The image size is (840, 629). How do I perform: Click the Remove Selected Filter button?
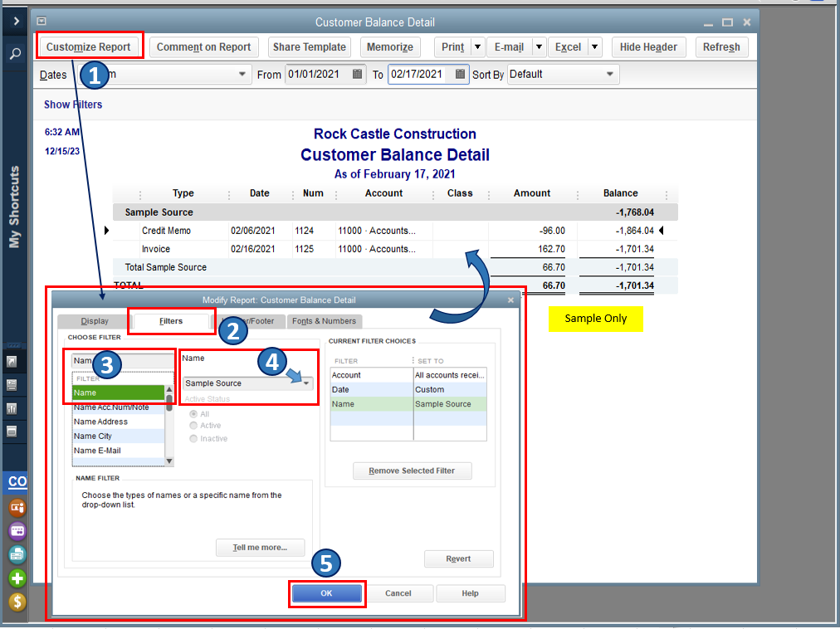(412, 471)
